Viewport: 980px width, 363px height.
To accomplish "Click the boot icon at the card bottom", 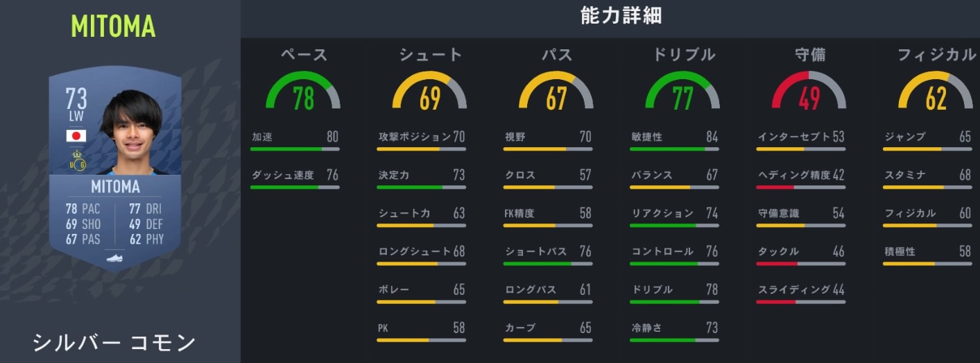I will tap(115, 258).
